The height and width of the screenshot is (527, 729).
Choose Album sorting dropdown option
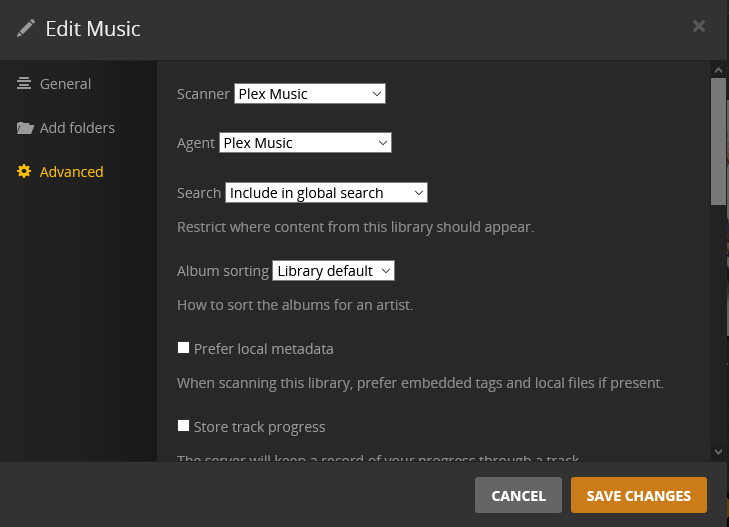click(x=333, y=271)
